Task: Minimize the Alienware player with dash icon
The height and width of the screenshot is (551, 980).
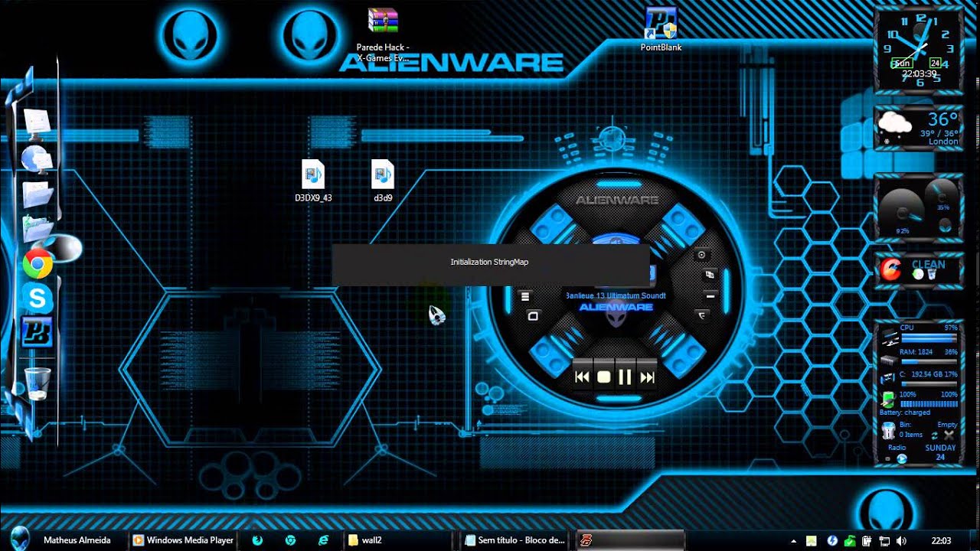Action: pos(710,295)
